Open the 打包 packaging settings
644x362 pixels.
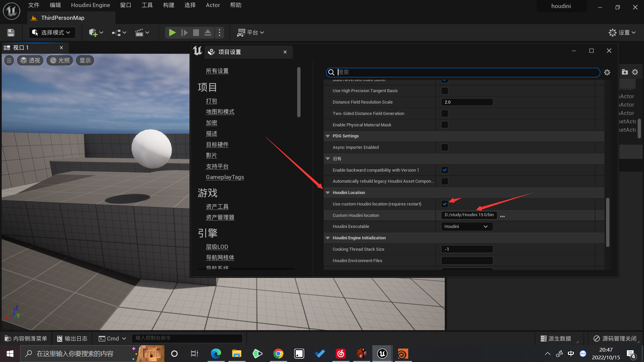tap(211, 101)
